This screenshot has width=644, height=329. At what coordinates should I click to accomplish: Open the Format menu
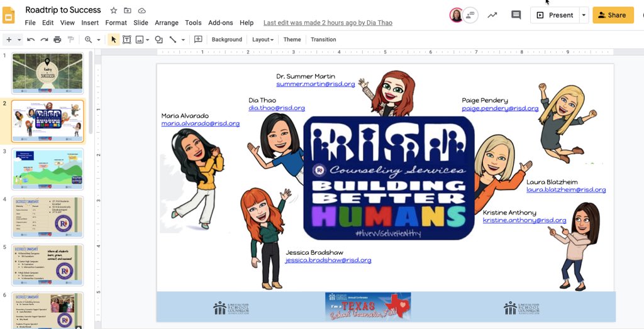116,23
